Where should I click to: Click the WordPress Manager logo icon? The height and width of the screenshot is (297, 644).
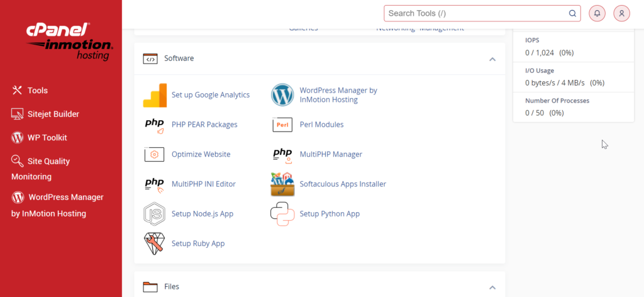pos(282,95)
